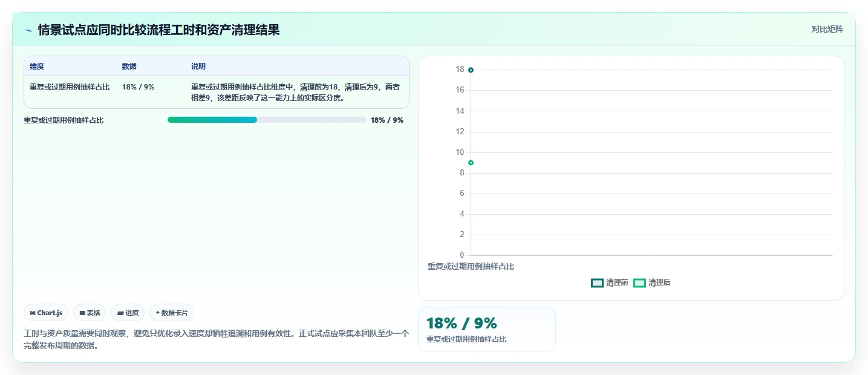The width and height of the screenshot is (868, 375).
Task: Click the y-axis tick label 0
Action: [462, 255]
